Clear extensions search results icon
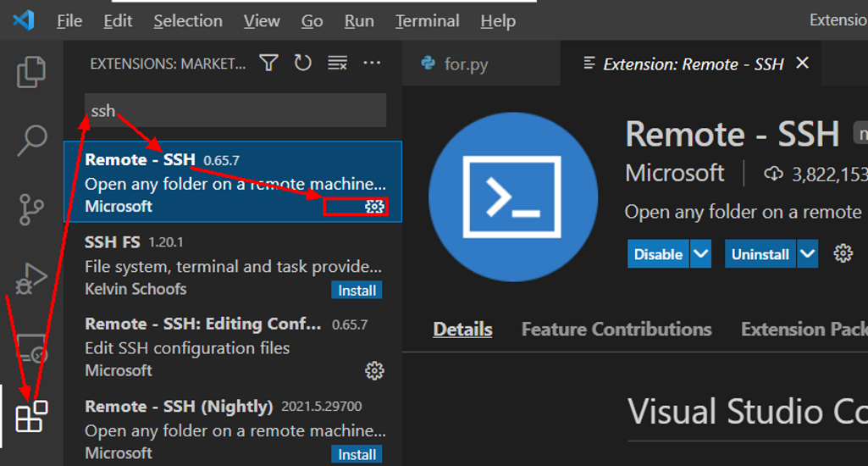The width and height of the screenshot is (868, 466). pyautogui.click(x=337, y=63)
